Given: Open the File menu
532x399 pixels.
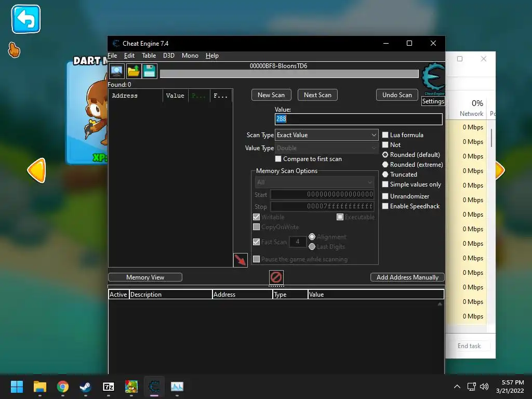Looking at the screenshot, I should tap(112, 56).
